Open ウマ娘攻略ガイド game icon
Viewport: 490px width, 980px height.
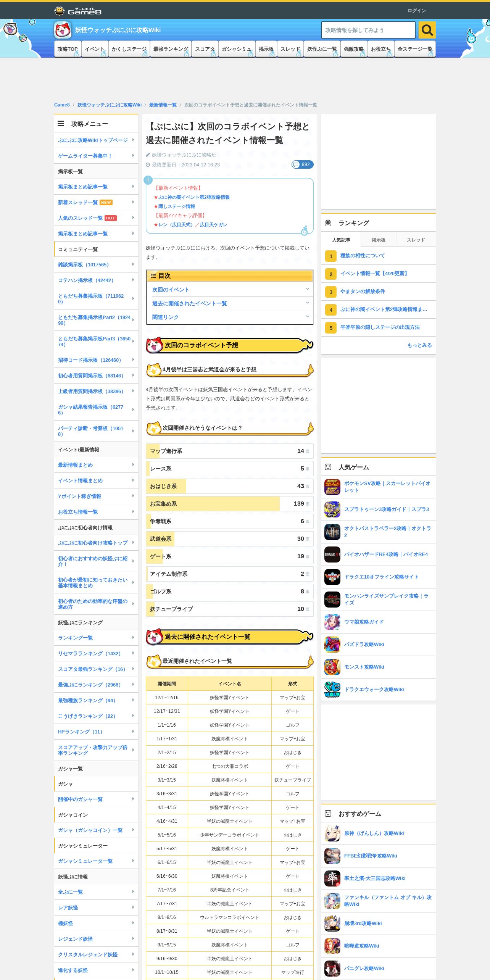point(332,622)
